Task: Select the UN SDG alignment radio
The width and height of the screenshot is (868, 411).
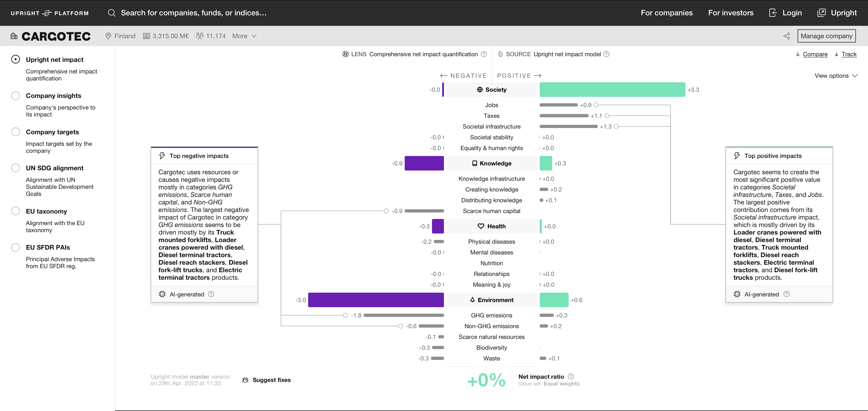Action: pyautogui.click(x=16, y=168)
